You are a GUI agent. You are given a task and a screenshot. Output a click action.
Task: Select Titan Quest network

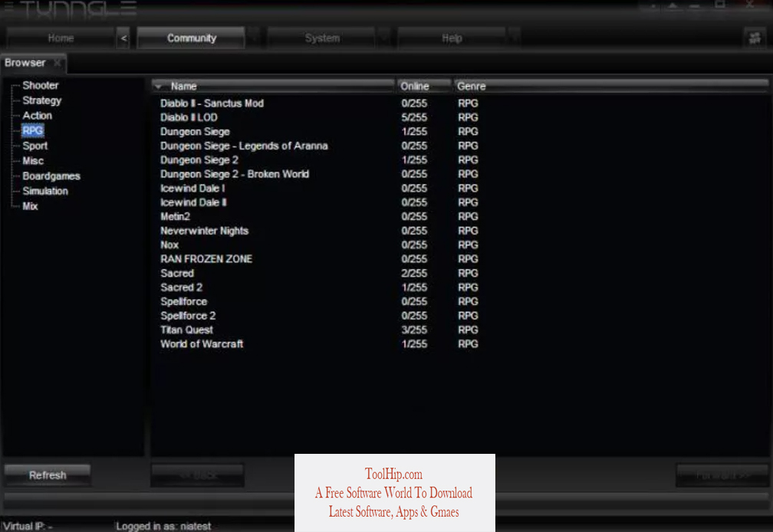[x=187, y=330]
